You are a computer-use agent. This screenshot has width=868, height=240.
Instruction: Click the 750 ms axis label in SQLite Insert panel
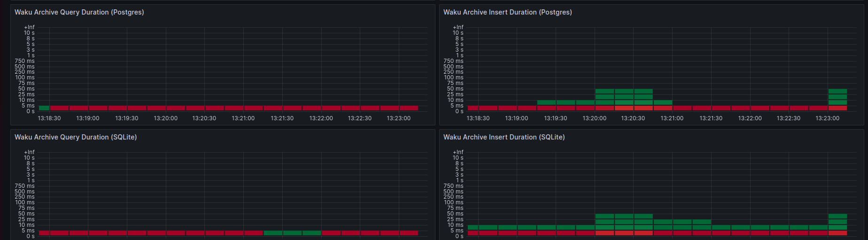tap(453, 186)
